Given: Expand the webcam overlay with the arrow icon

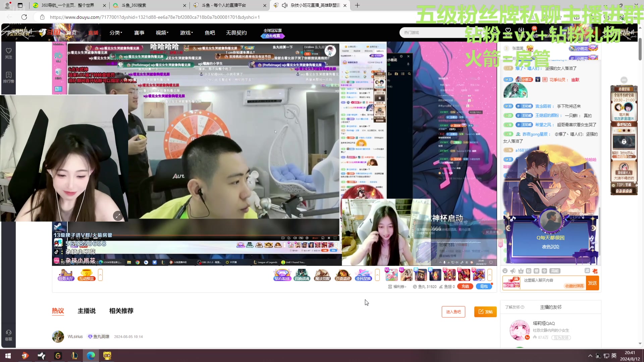Looking at the screenshot, I should (118, 216).
